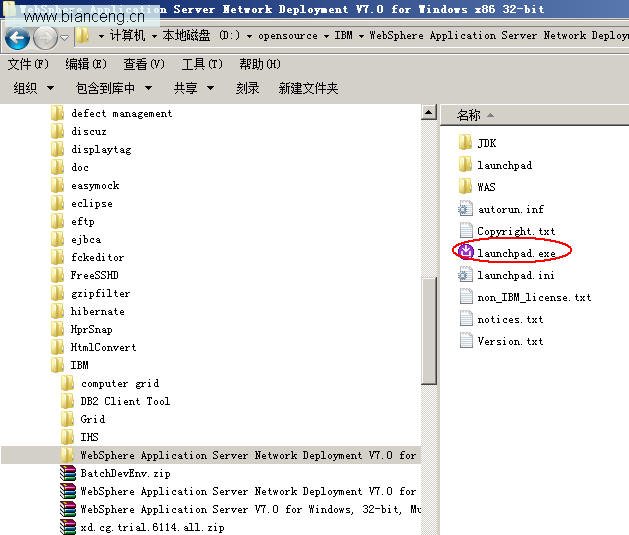
Task: Click the greyed Forward navigation arrow
Action: 45,38
